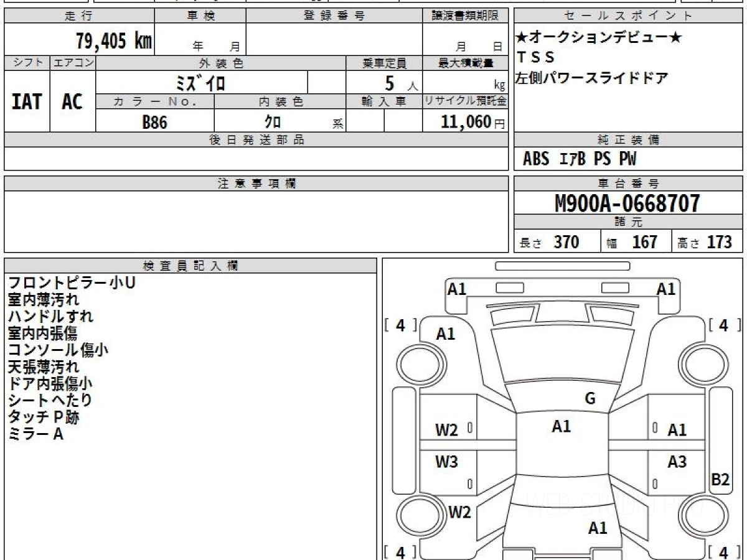Click the A1 mark on the car roof
Viewport: 747px width, 560px height.
click(561, 426)
